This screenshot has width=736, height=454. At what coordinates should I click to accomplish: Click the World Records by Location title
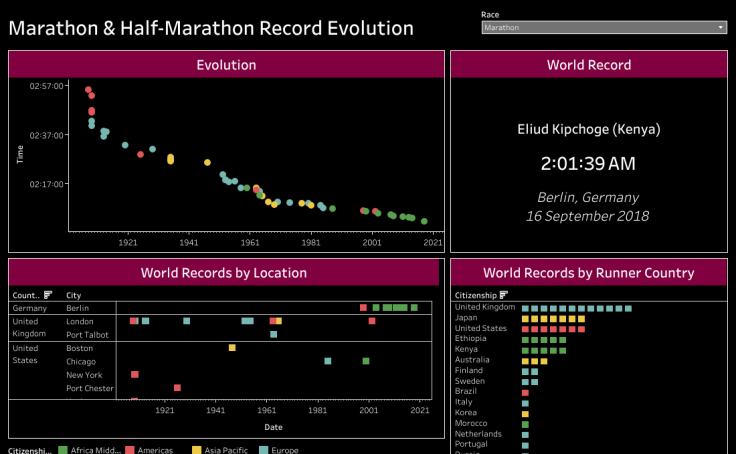point(224,272)
